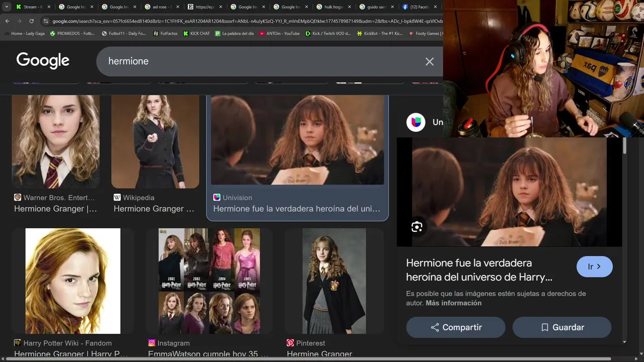644x362 pixels.
Task: Click the preview panel vertical scrollbar
Action: pyautogui.click(x=624, y=146)
